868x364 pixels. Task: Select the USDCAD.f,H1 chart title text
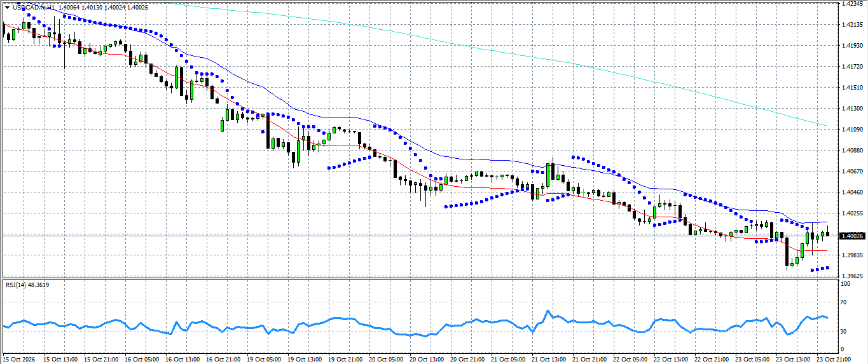point(33,8)
